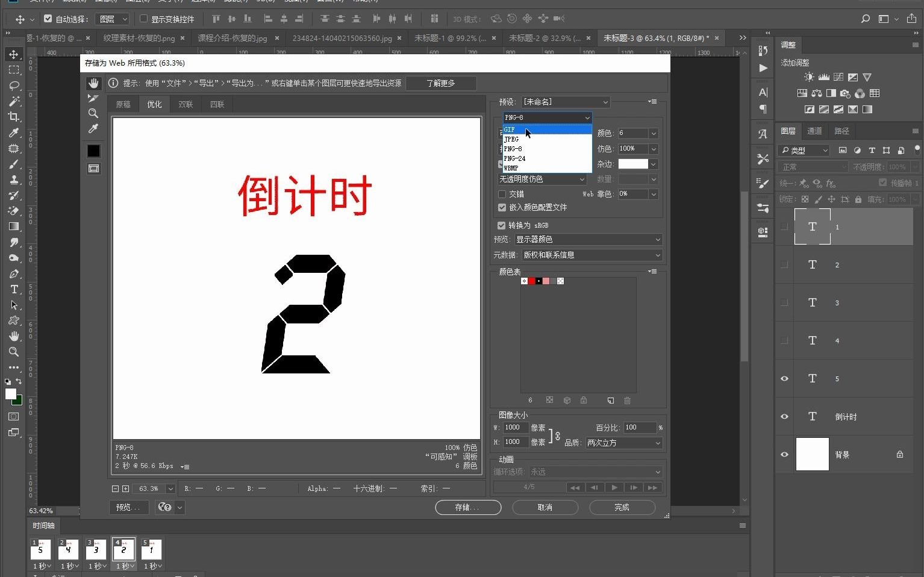Screen dimensions: 924x577
Task: Select the main toolbar Hand tool
Action: click(x=14, y=336)
